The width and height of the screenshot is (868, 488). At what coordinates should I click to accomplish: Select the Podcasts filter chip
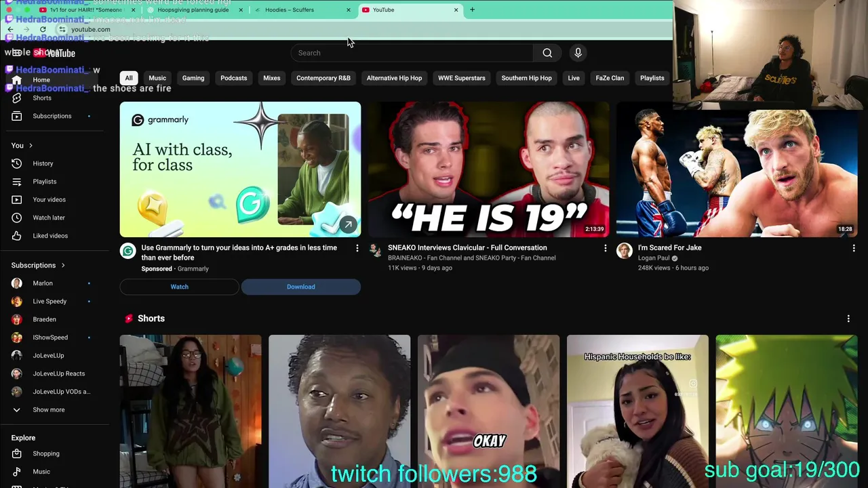[x=234, y=78]
